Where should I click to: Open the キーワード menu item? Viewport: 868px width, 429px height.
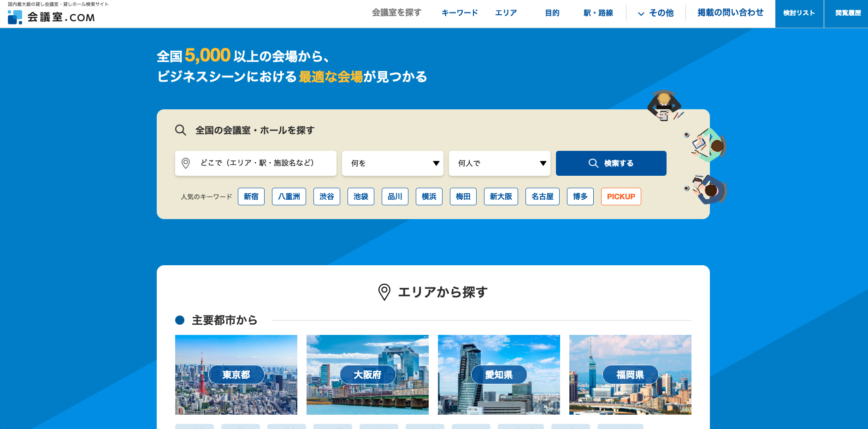pyautogui.click(x=460, y=13)
